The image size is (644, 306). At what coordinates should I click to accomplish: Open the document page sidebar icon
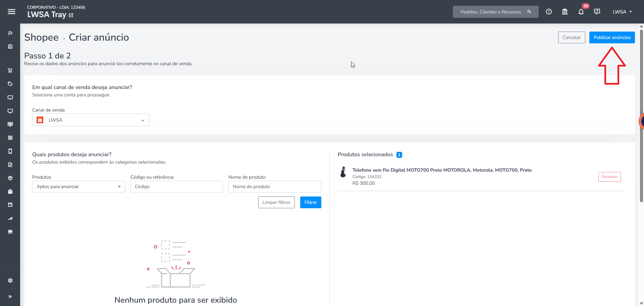10,165
